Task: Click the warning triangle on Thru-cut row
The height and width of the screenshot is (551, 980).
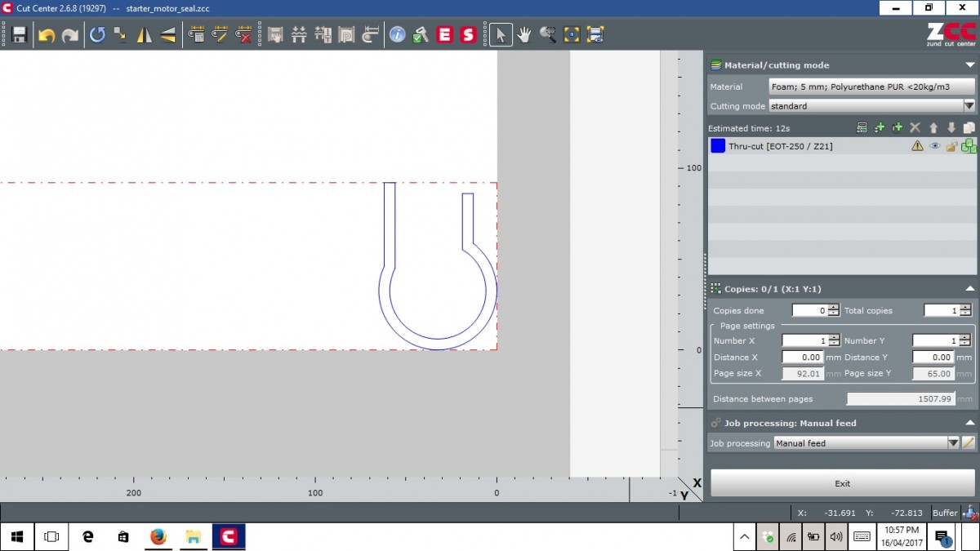Action: pos(917,146)
